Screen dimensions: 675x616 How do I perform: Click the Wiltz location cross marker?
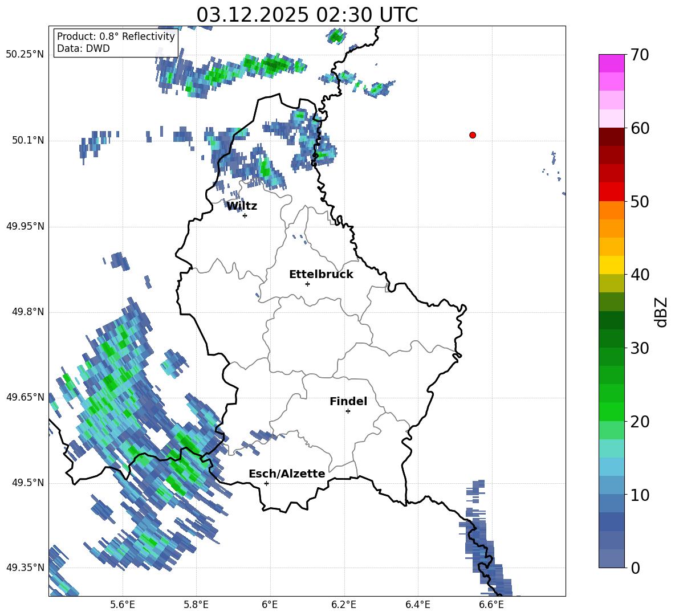click(245, 215)
